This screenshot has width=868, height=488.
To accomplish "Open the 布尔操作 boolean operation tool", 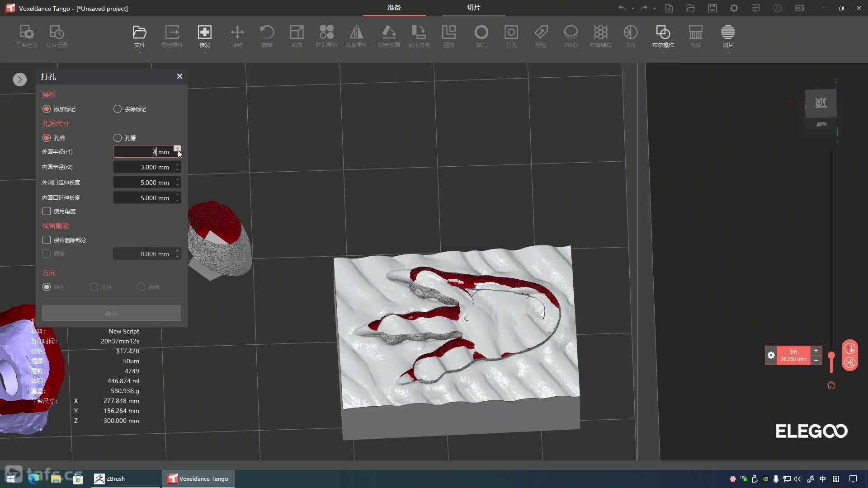I will 663,36.
